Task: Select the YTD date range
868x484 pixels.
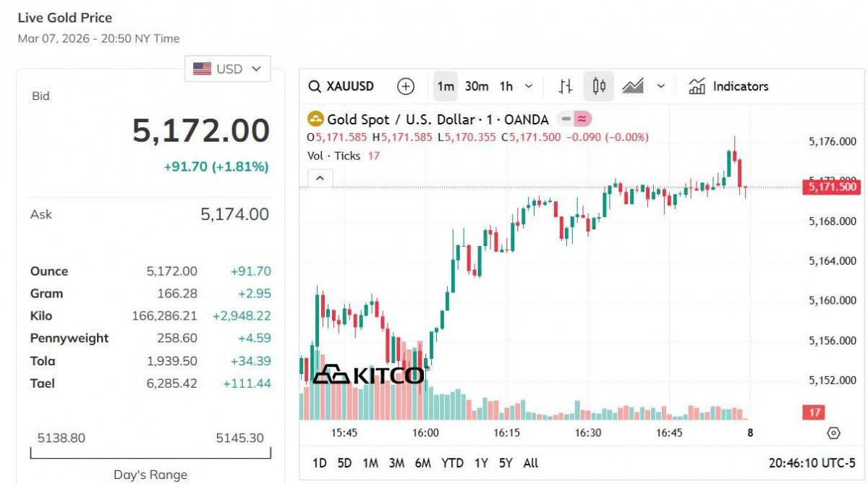Action: tap(452, 463)
